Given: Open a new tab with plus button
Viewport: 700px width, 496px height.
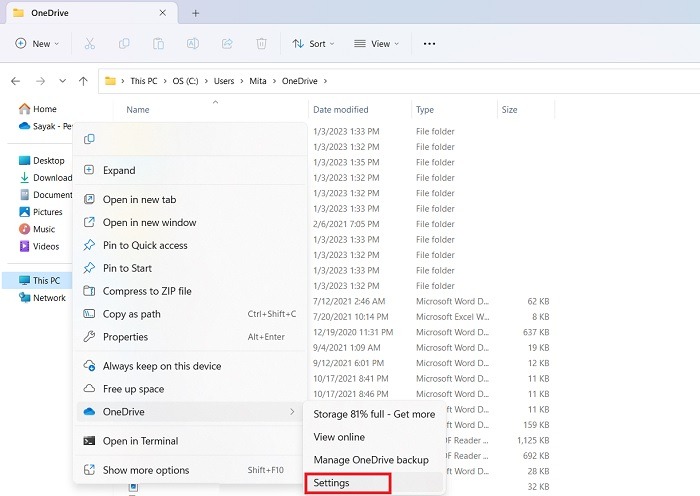Looking at the screenshot, I should pyautogui.click(x=196, y=13).
